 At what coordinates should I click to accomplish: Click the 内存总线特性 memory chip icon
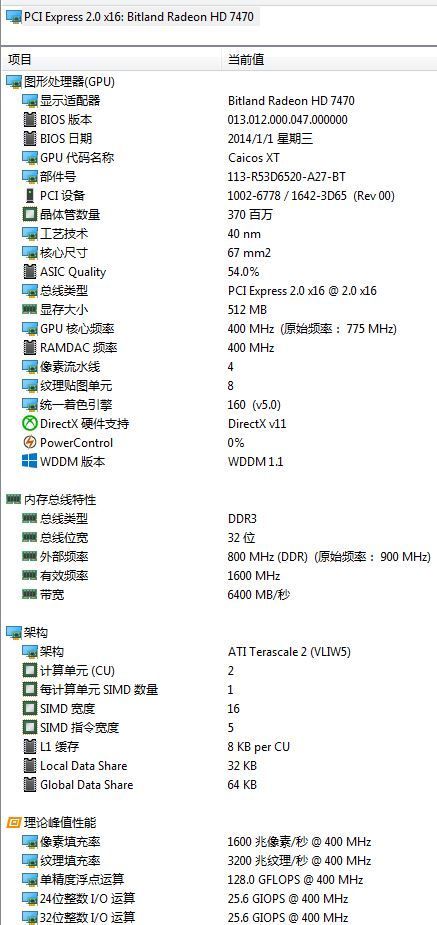(13, 500)
